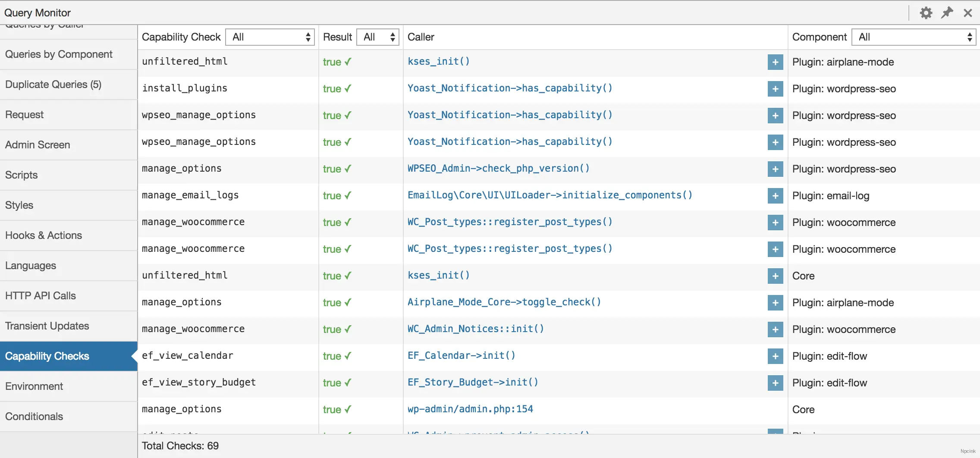Pin the Query Monitor panel
Screen dimensions: 980x458
pyautogui.click(x=947, y=13)
